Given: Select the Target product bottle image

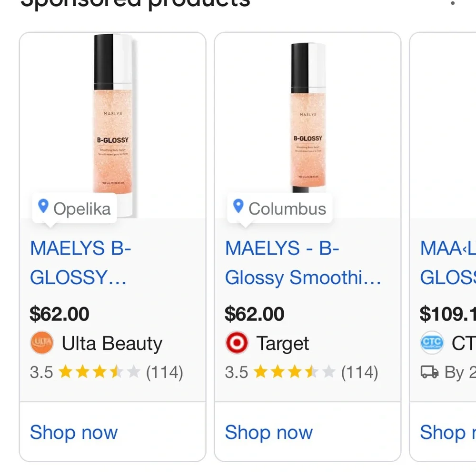Looking at the screenshot, I should [x=307, y=119].
